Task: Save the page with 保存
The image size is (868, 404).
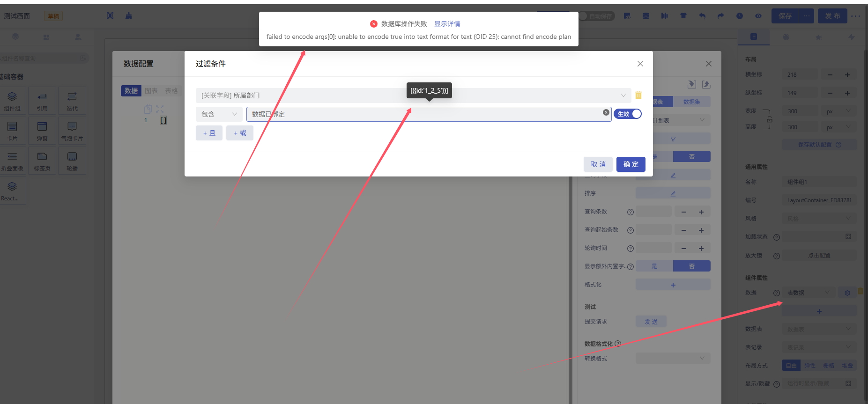Action: pos(785,16)
